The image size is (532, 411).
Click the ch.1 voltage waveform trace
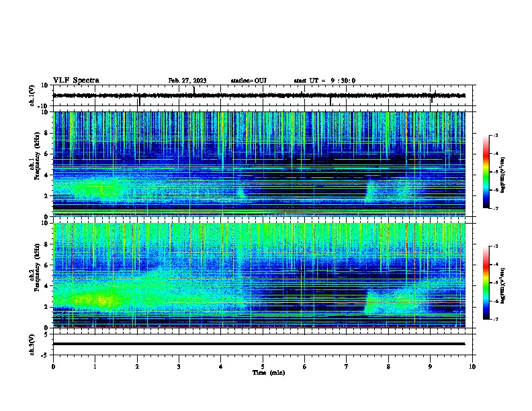[x=259, y=95]
